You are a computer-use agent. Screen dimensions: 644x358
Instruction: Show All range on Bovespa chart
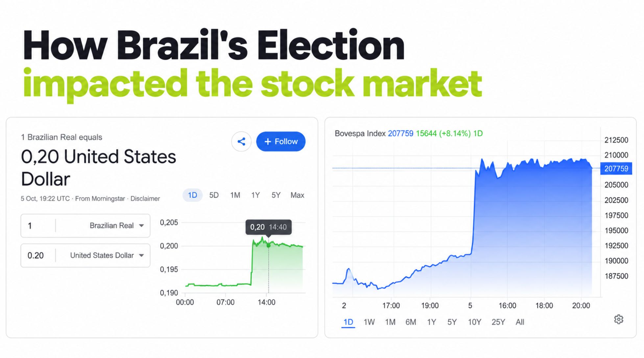520,322
